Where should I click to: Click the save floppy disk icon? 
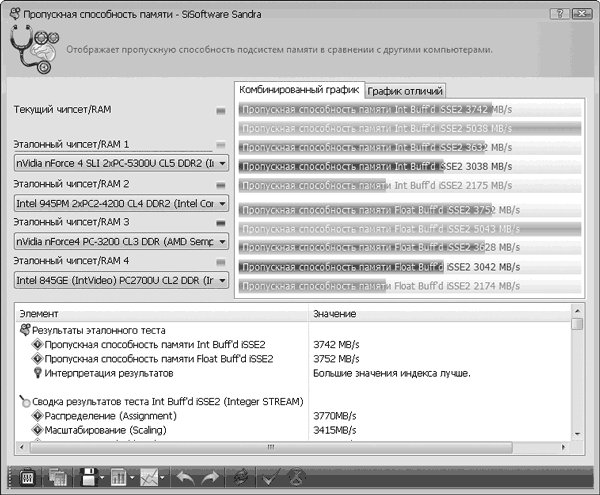tap(89, 477)
